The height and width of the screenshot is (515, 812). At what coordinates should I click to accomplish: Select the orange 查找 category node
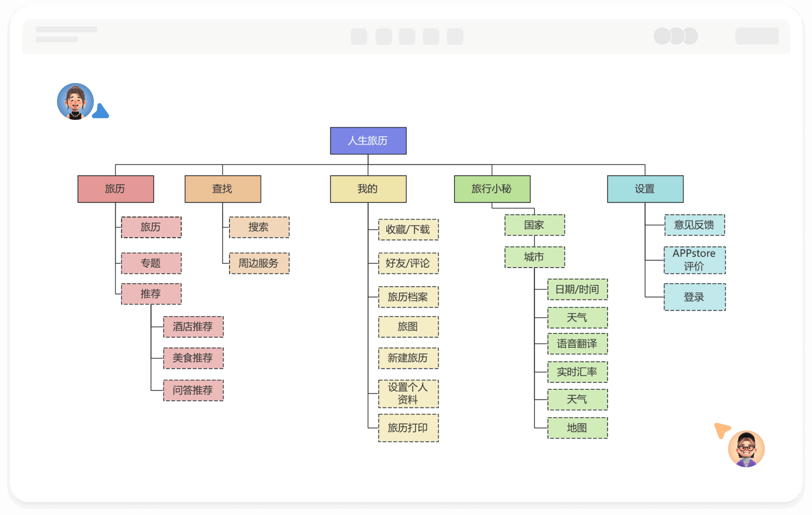click(223, 189)
